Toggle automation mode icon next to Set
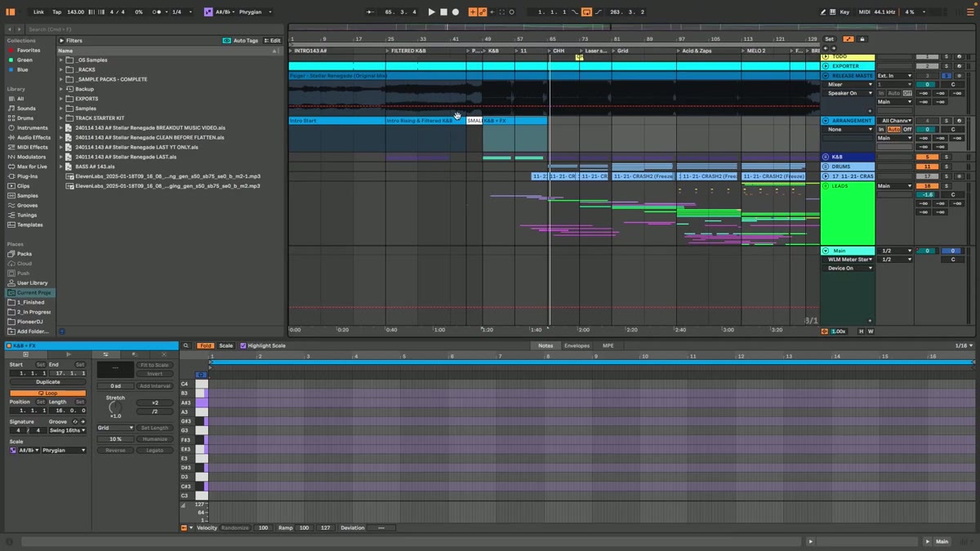 pyautogui.click(x=849, y=39)
